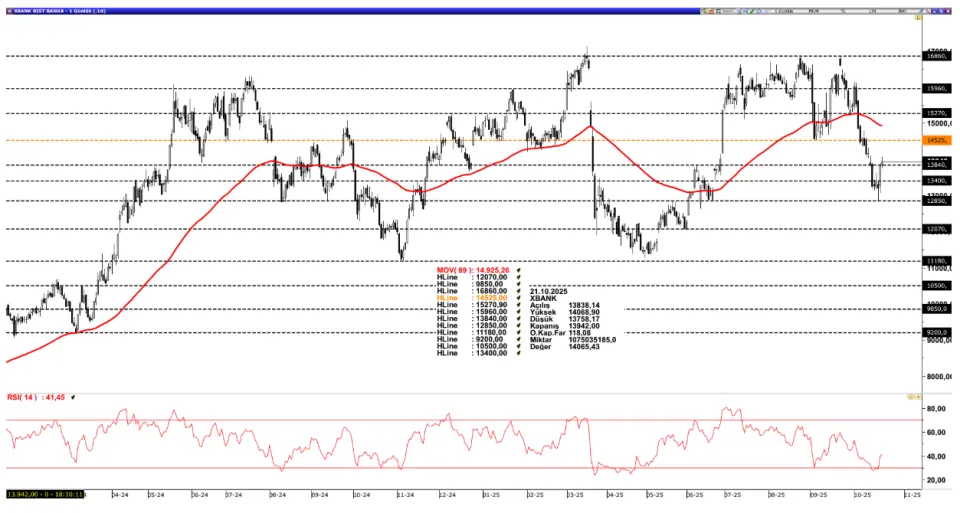Click the app icon in the title bar

click(7, 8)
